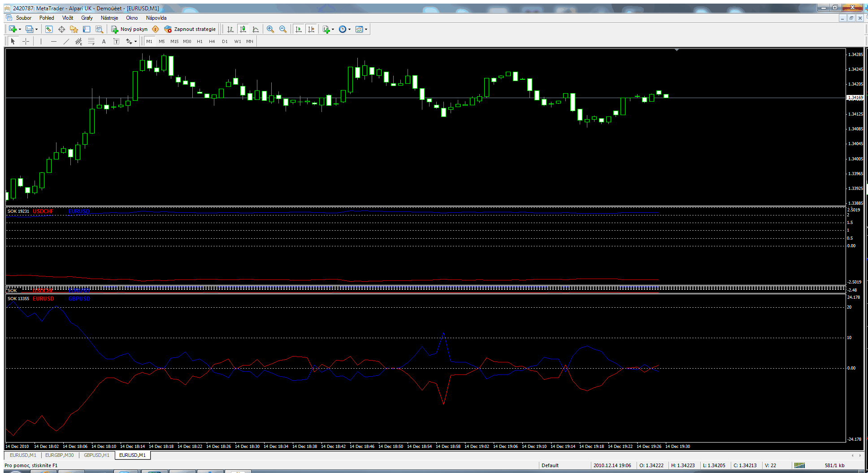868x473 pixels.
Task: Select the Cursor arrow tool
Action: tap(13, 41)
